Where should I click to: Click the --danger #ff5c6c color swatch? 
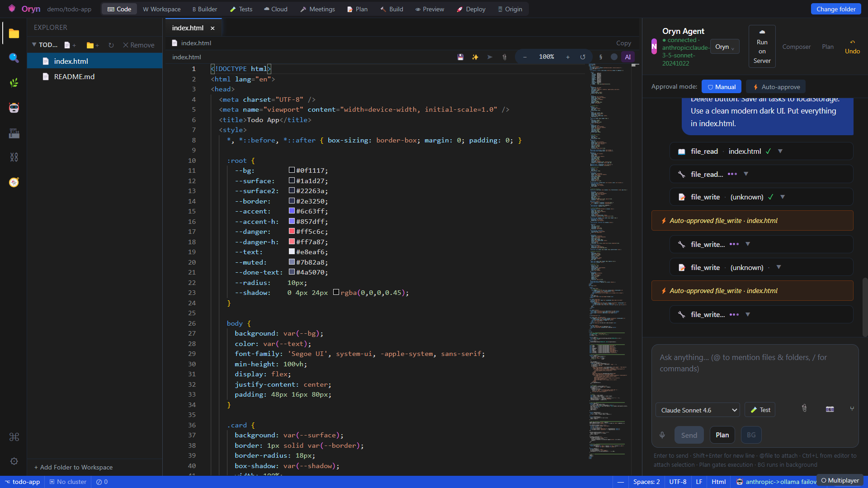pos(292,231)
